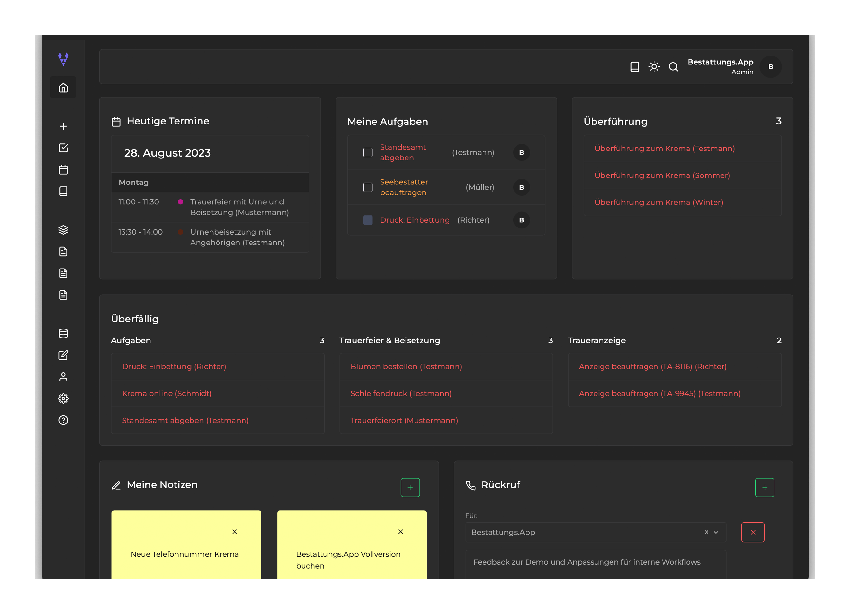Clear the Für selection with small x
The image size is (847, 616).
[x=706, y=532]
